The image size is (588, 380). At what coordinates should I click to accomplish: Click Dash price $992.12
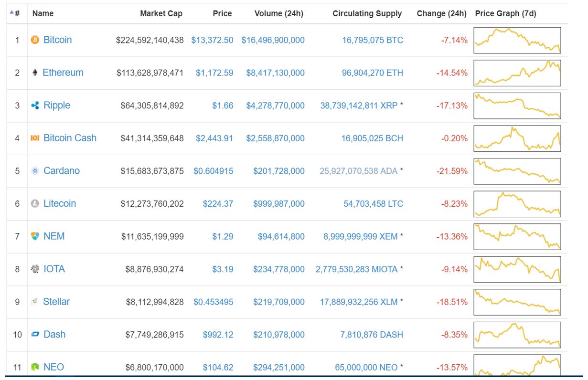click(218, 335)
